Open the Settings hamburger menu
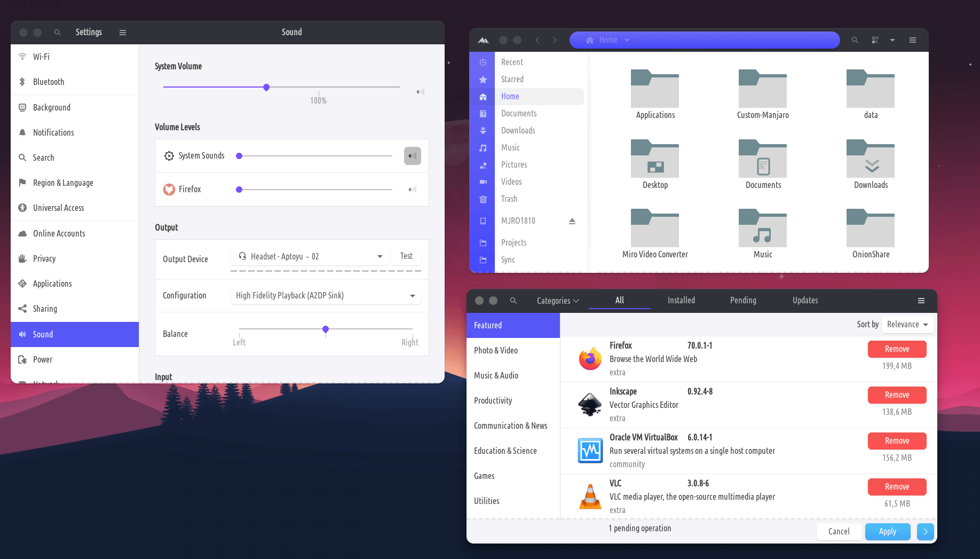 click(x=123, y=33)
